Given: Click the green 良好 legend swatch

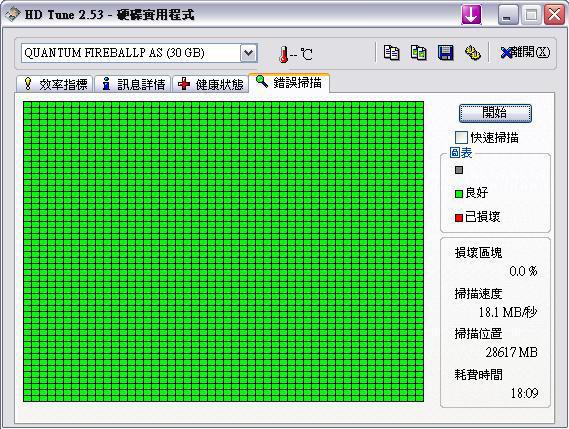Looking at the screenshot, I should point(459,194).
